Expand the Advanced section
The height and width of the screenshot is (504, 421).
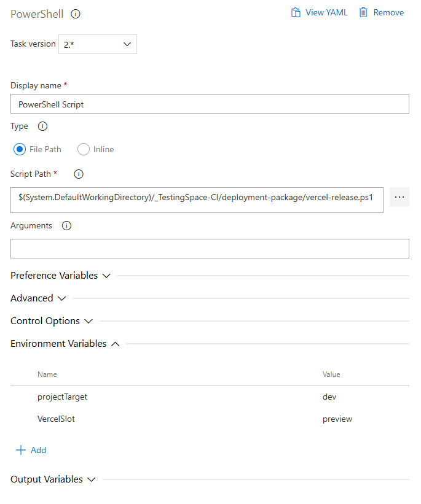(38, 298)
